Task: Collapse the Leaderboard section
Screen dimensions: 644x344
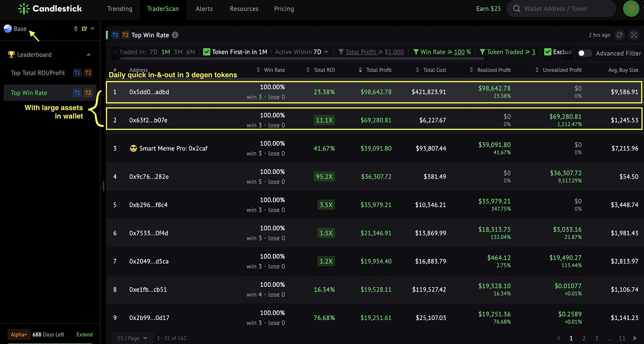Action: pos(89,54)
